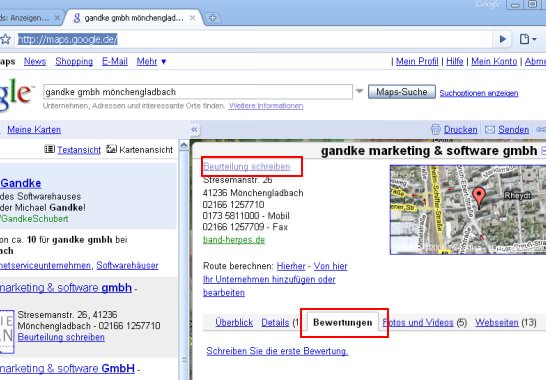546x380 pixels.
Task: Click Beurteilung schreiben in the info window
Action: pyautogui.click(x=247, y=166)
